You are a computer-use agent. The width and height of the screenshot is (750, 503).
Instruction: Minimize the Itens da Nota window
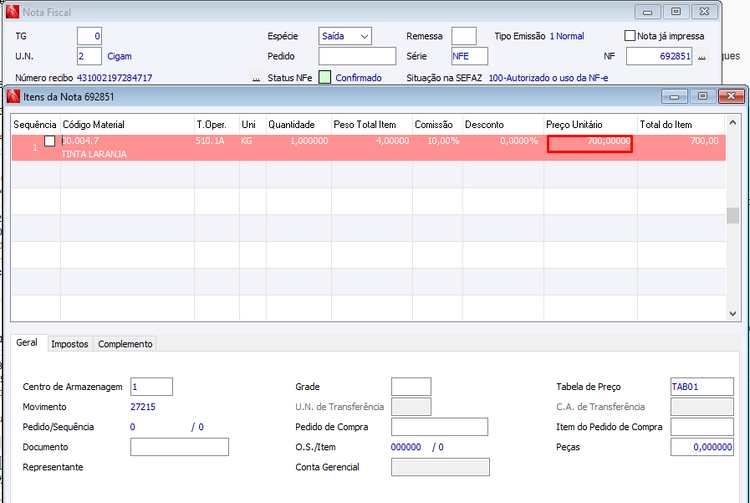tap(674, 97)
